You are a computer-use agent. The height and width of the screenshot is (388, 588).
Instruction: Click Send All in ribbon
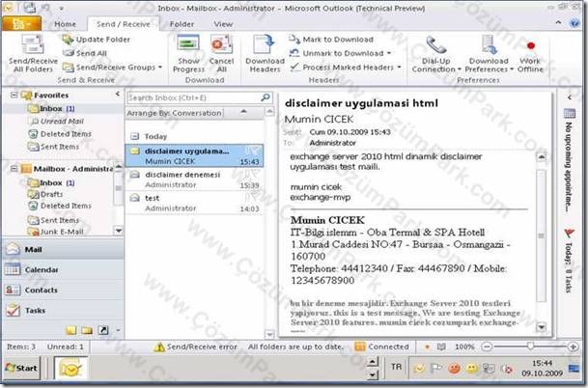(85, 53)
